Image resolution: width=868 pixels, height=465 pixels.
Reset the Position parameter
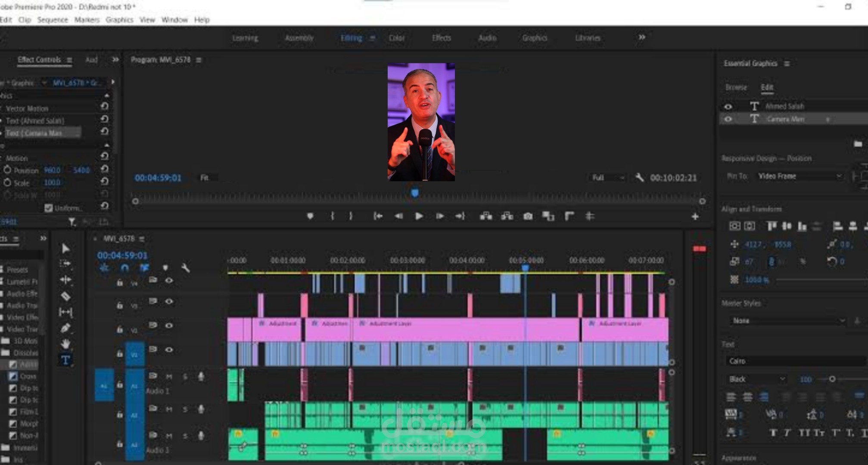point(104,169)
